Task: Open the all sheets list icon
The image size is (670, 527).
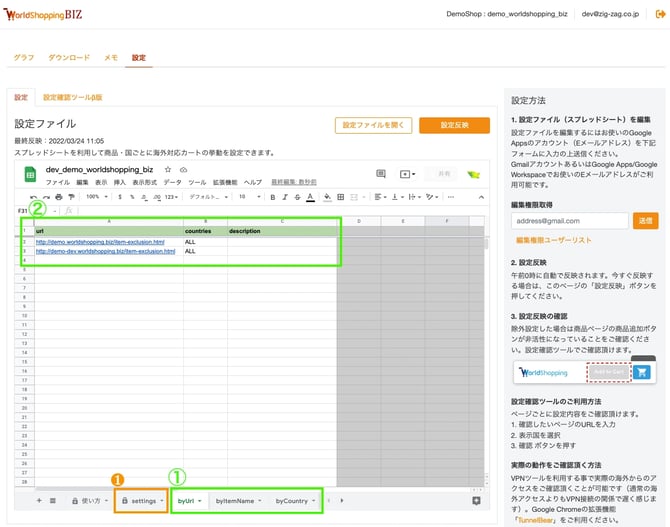Action: tap(53, 500)
